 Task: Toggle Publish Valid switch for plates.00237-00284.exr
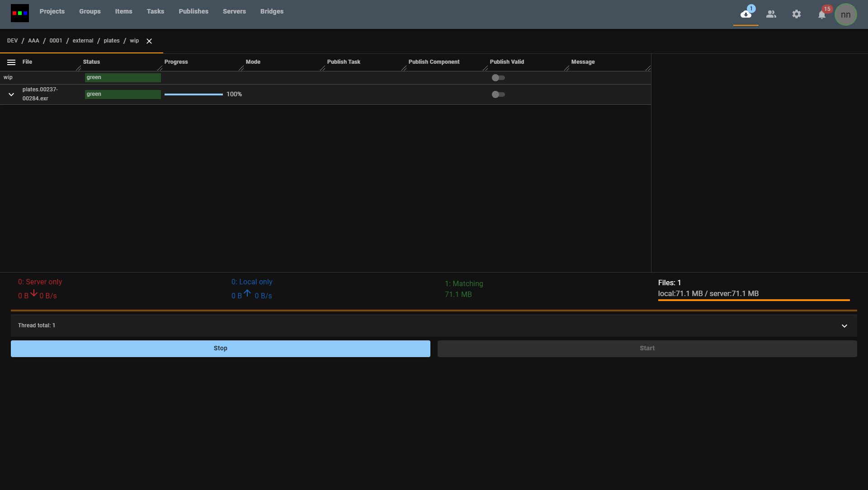[498, 94]
